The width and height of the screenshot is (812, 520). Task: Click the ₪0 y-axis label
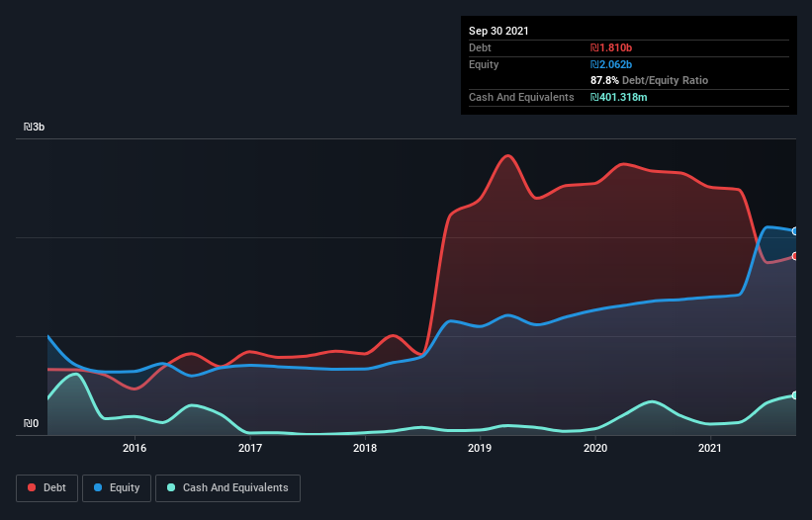coord(31,423)
